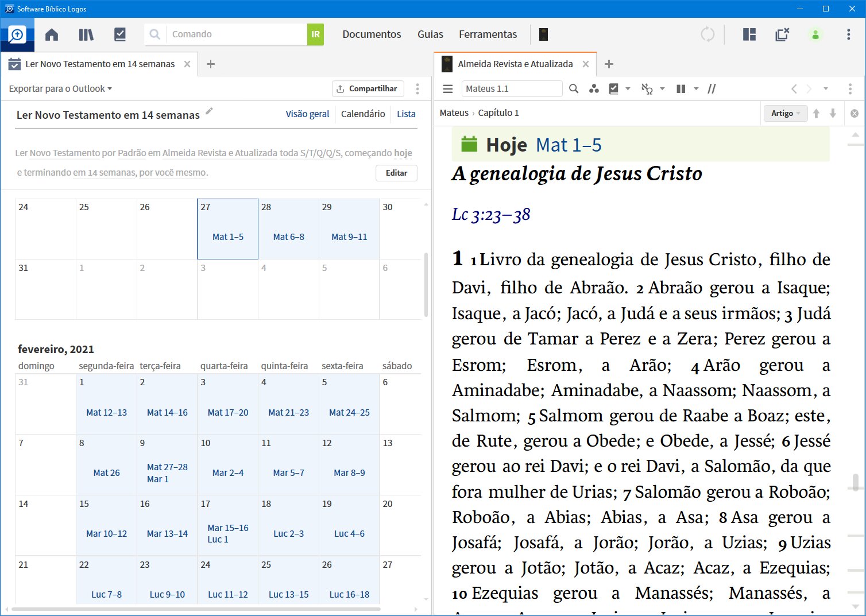The width and height of the screenshot is (866, 616).
Task: Click the Compartilhar button
Action: (368, 89)
